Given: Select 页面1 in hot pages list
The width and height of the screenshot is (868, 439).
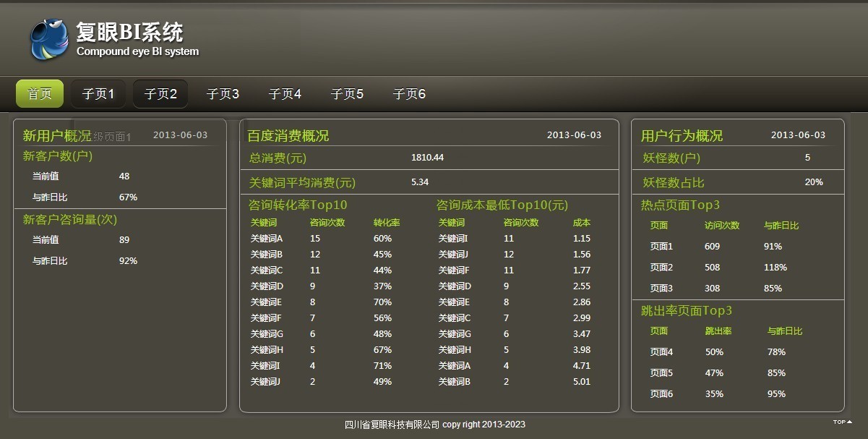Looking at the screenshot, I should tap(661, 247).
